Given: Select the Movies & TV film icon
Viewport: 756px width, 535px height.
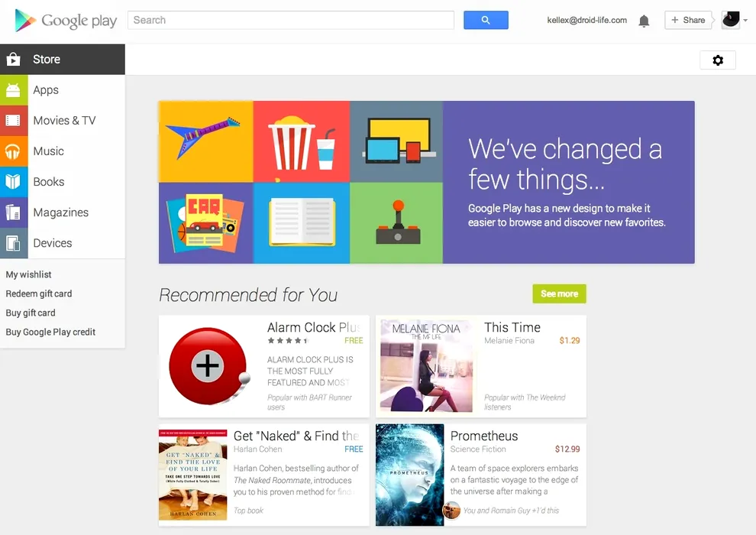Looking at the screenshot, I should [14, 121].
